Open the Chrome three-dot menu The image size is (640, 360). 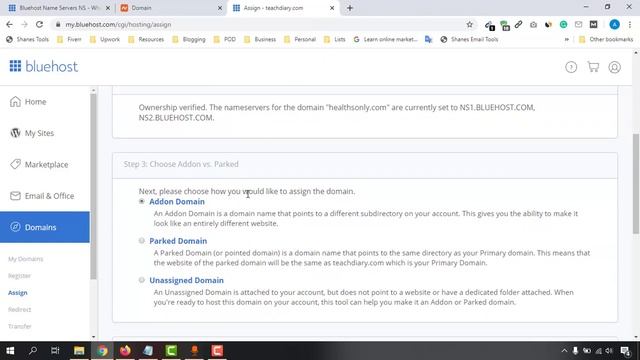pyautogui.click(x=630, y=24)
